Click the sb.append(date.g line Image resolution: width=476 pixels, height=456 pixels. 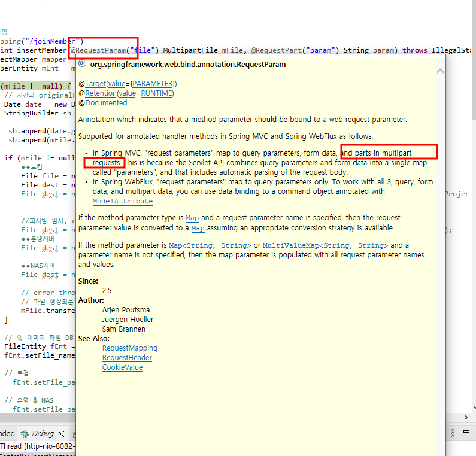[x=42, y=131]
